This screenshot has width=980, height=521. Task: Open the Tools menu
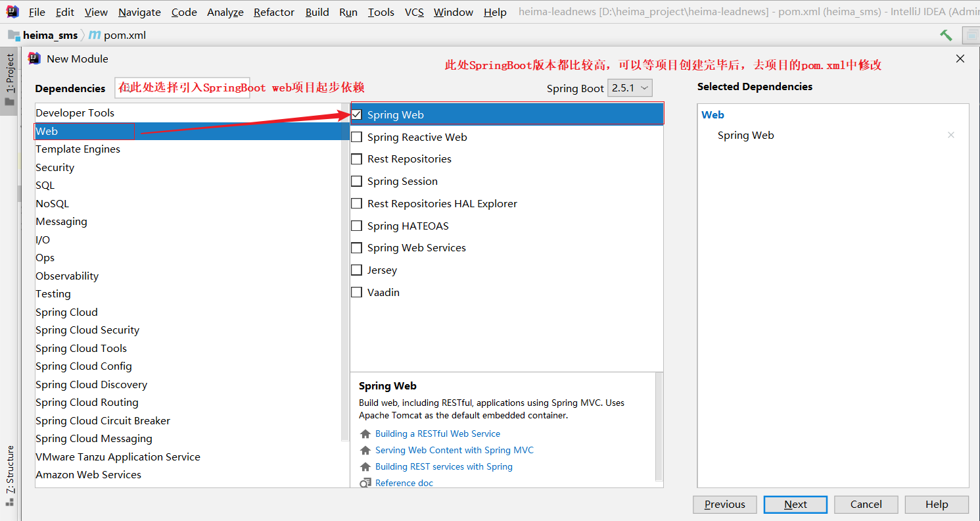point(381,12)
